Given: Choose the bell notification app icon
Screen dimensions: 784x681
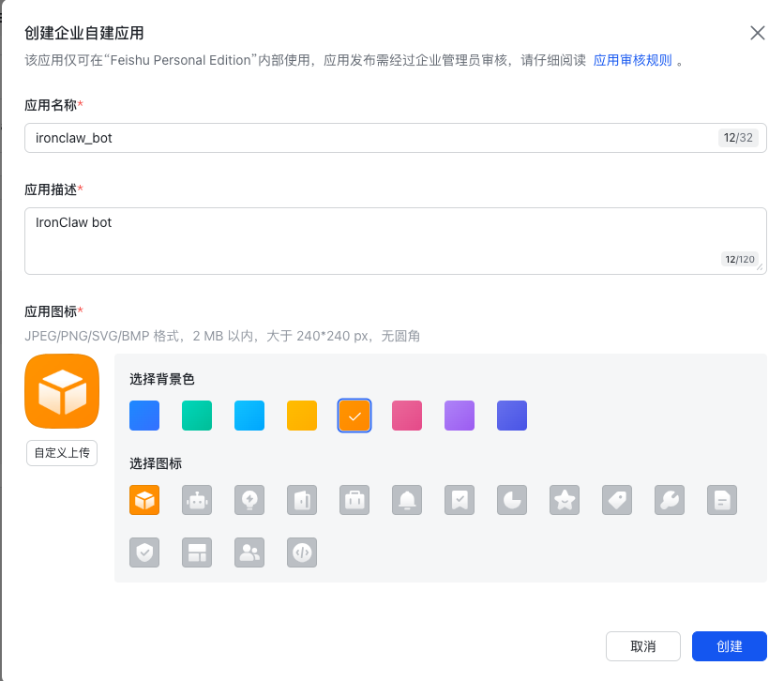Looking at the screenshot, I should click(x=407, y=500).
